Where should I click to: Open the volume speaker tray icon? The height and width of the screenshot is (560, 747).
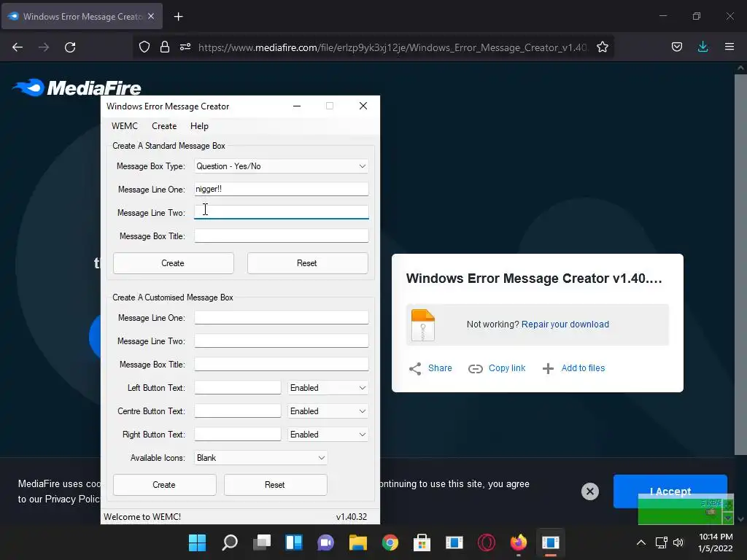pos(678,542)
